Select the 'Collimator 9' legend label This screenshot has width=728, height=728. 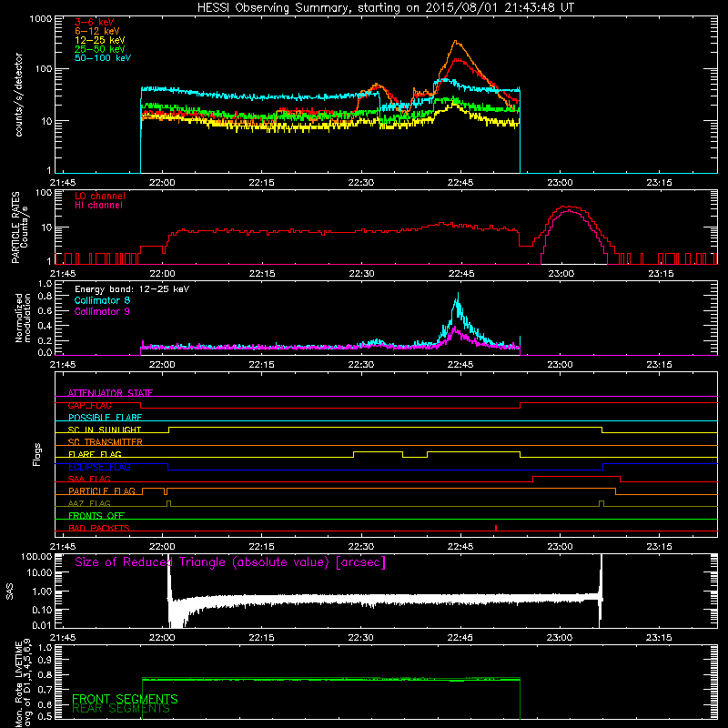[x=102, y=311]
